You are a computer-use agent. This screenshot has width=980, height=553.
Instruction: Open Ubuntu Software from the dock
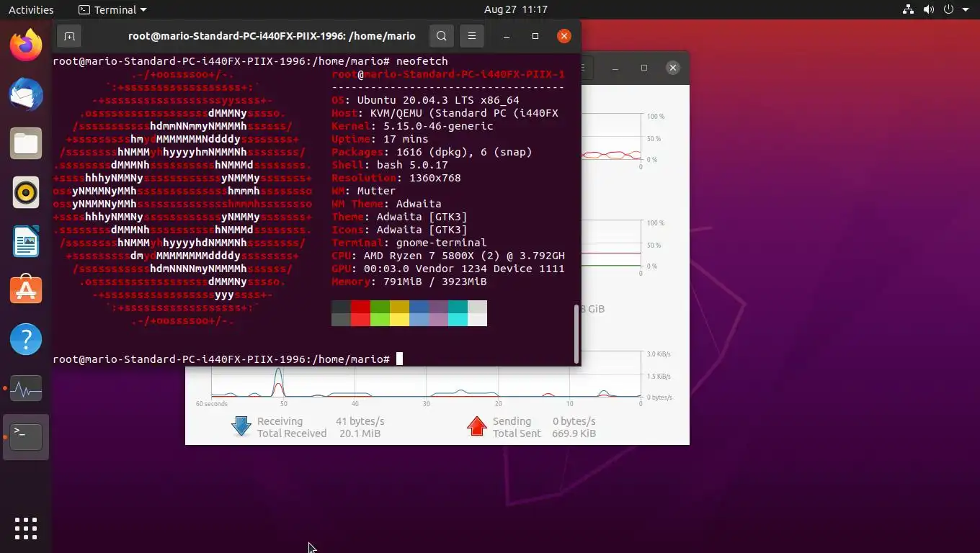pos(26,290)
